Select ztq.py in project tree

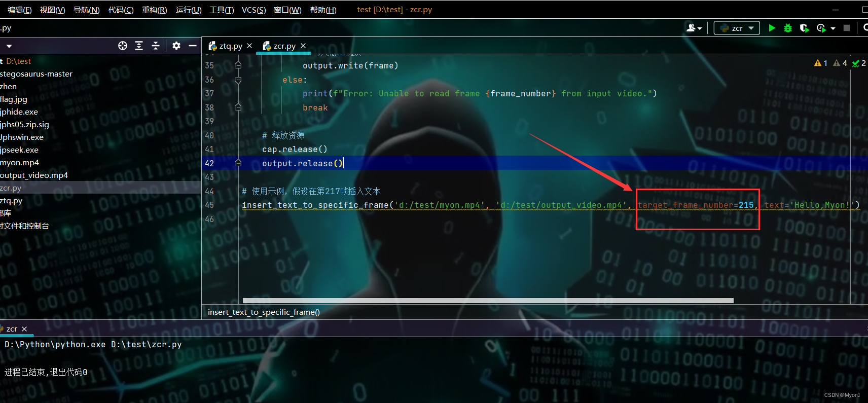tap(11, 200)
